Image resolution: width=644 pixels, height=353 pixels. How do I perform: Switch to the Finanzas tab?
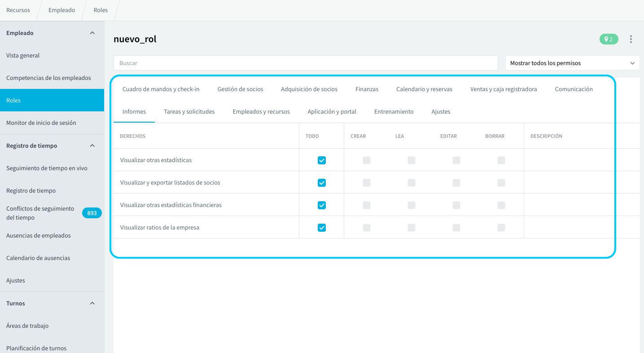pyautogui.click(x=367, y=89)
